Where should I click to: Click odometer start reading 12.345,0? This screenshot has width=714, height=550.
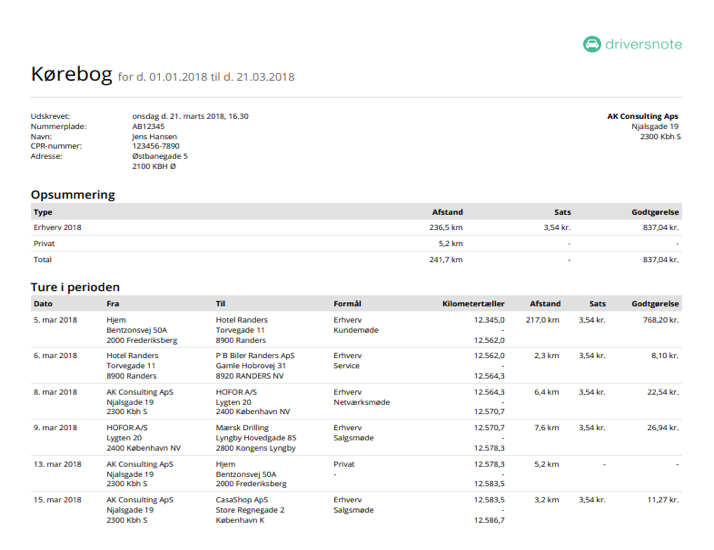point(489,320)
